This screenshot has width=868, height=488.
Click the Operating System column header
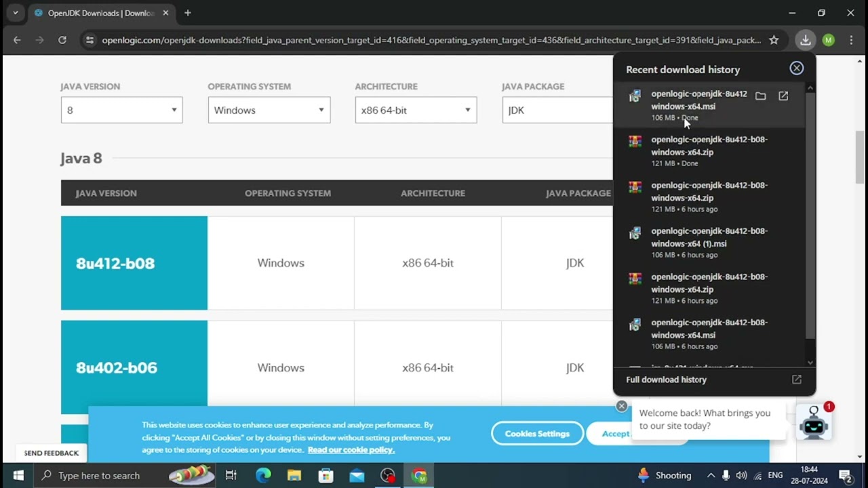pos(288,193)
